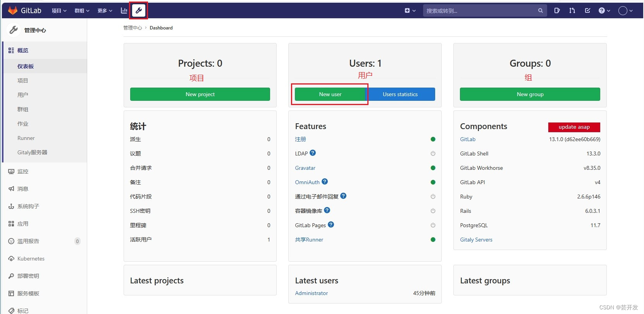644x314 pixels.
Task: Click the New project button
Action: 200,94
